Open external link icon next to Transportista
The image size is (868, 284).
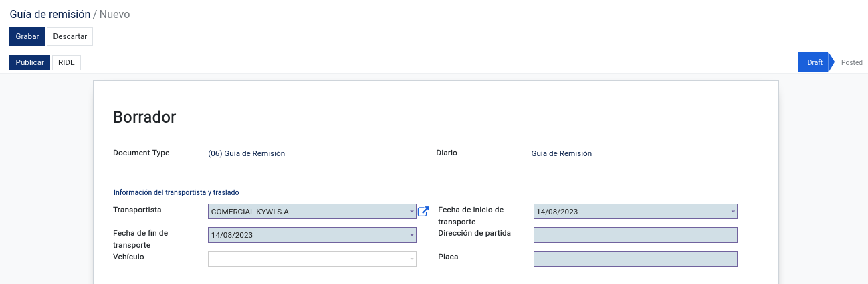click(423, 212)
